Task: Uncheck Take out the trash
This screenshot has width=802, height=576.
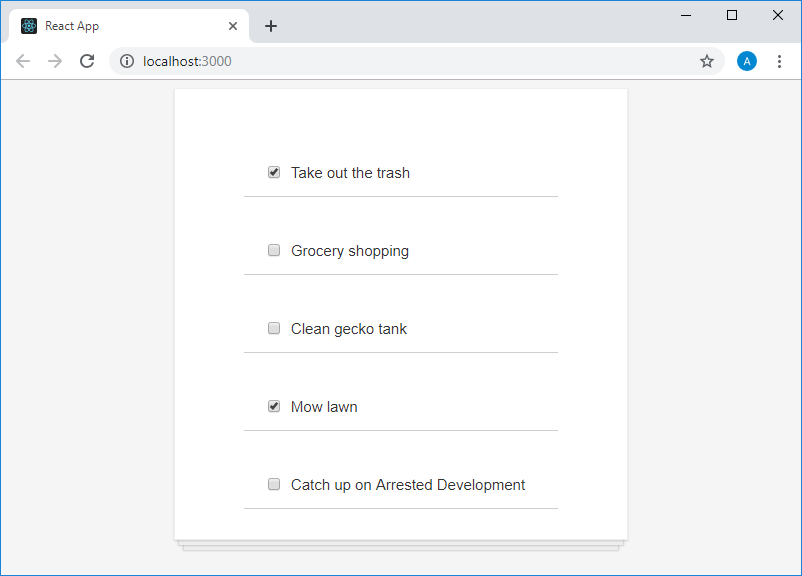Action: click(274, 172)
